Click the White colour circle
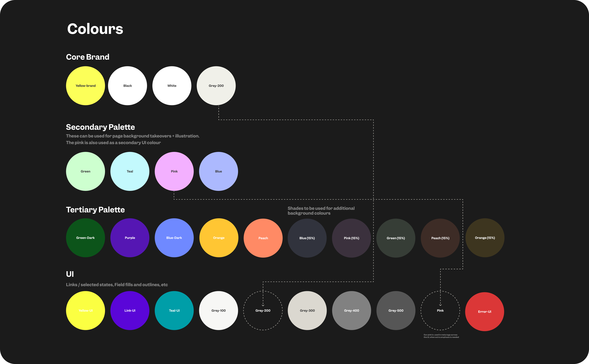 click(x=172, y=86)
